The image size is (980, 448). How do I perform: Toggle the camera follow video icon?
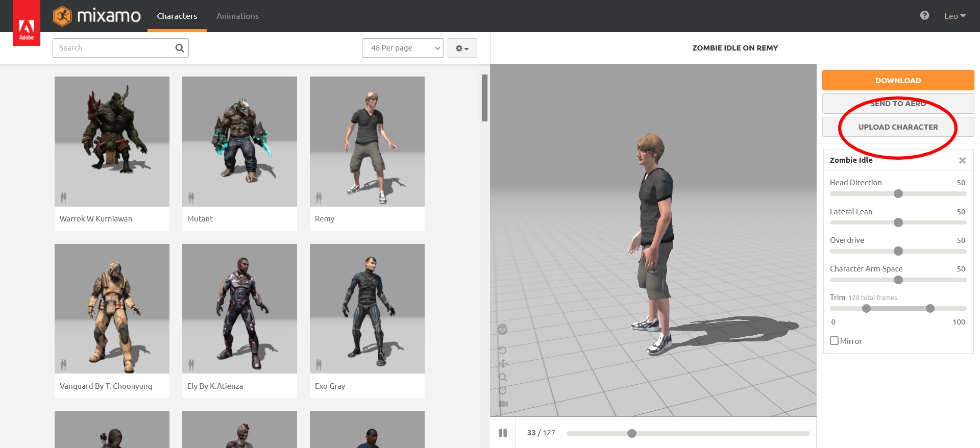click(503, 404)
